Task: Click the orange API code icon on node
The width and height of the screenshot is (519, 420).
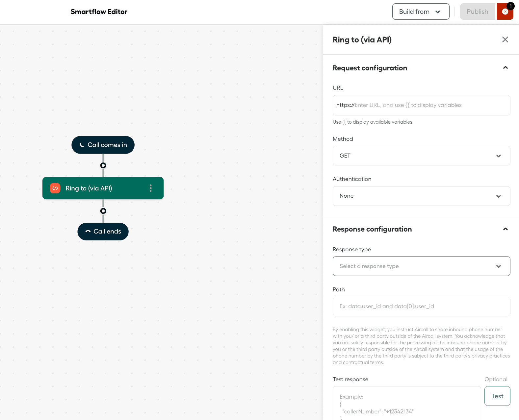Action: 55,188
